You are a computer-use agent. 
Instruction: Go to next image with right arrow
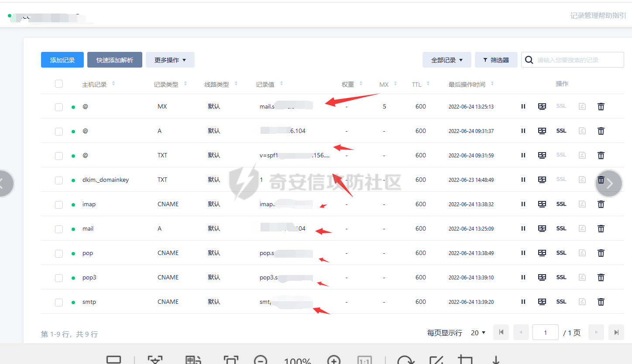609,184
